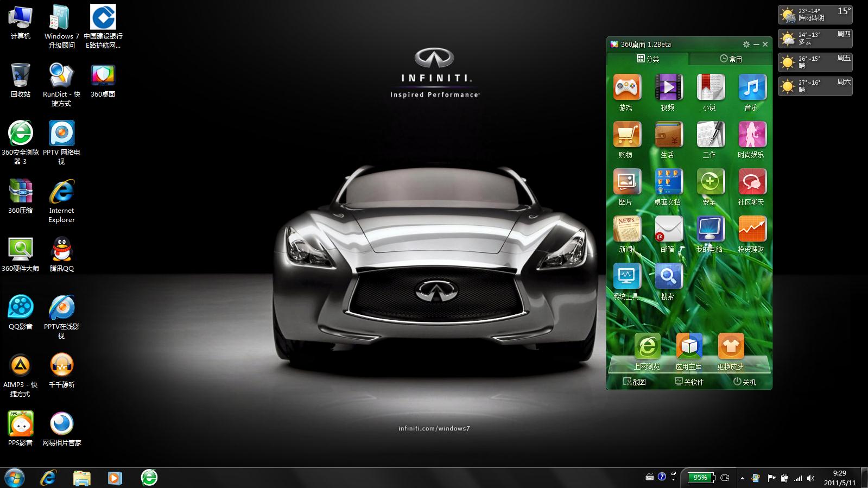The width and height of the screenshot is (868, 488).
Task: Click the 95% battery indicator
Action: 700,478
